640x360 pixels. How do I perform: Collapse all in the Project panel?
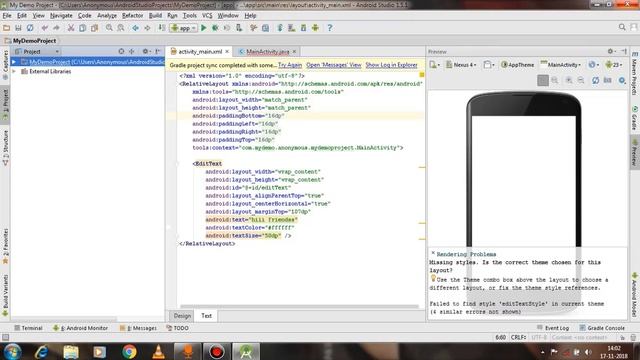click(131, 51)
